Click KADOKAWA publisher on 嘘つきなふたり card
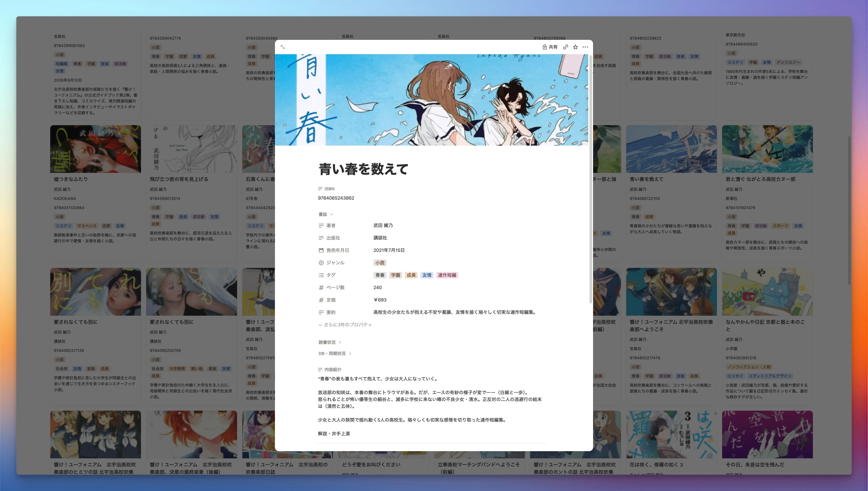This screenshot has height=491, width=868. [65, 199]
